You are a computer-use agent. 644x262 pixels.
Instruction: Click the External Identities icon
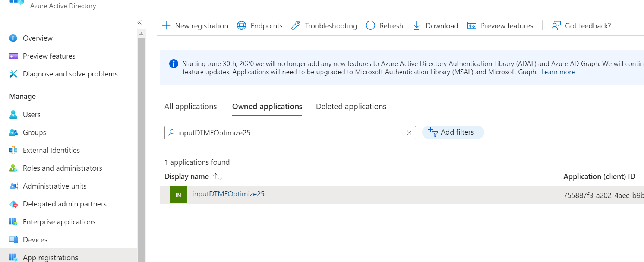(13, 150)
